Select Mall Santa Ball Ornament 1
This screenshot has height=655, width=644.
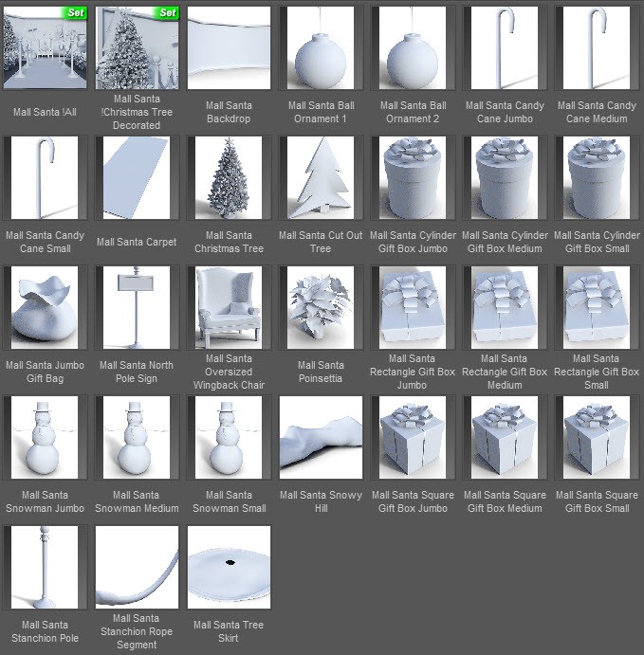[x=321, y=47]
